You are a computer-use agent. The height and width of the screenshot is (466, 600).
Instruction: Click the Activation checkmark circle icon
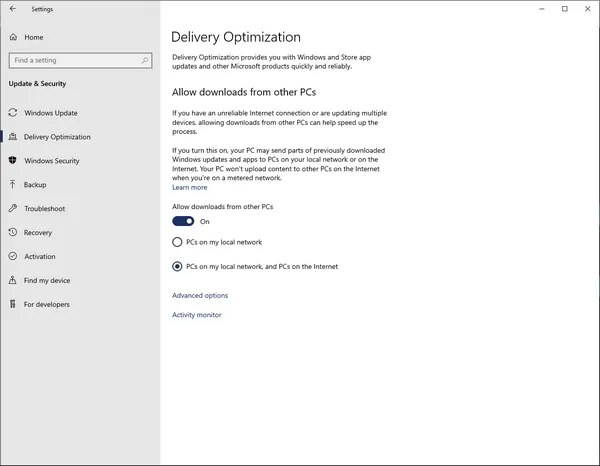[13, 256]
